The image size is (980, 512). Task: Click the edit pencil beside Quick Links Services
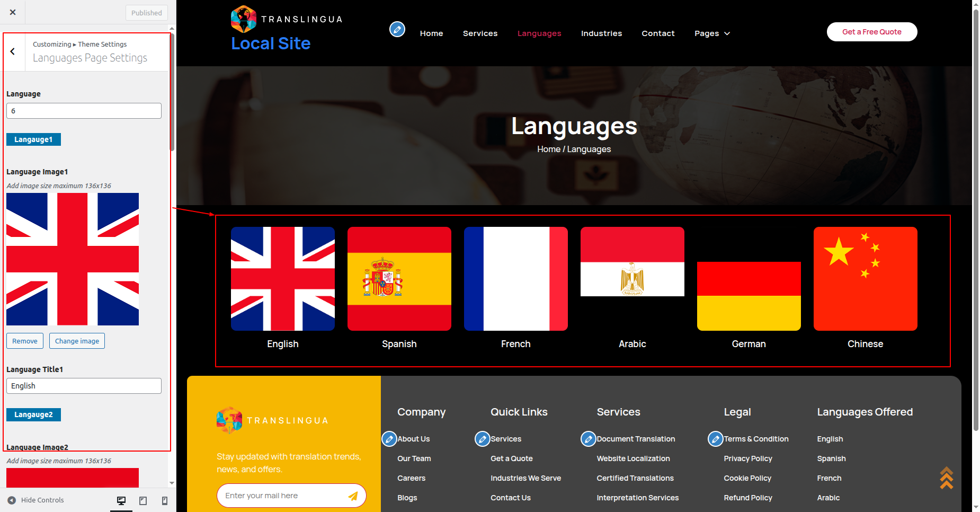tap(483, 439)
